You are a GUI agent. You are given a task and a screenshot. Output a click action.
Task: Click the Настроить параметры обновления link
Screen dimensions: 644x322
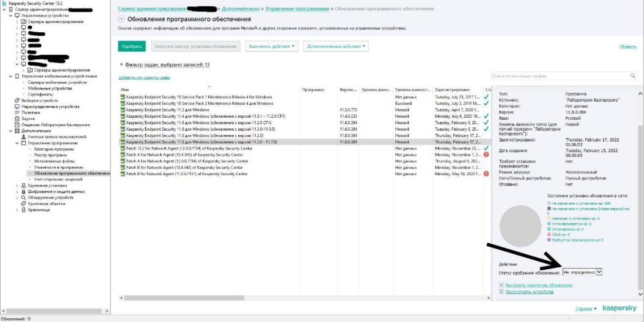click(539, 285)
